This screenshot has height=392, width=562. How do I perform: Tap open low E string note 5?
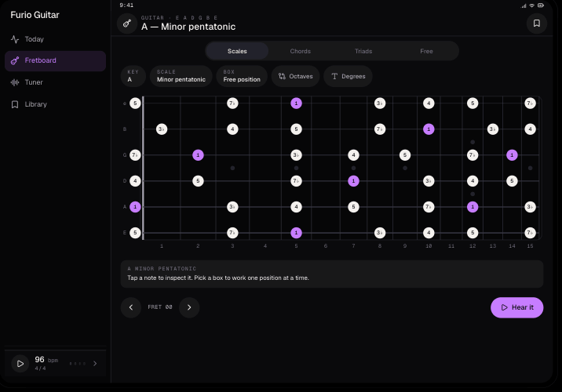tap(135, 233)
